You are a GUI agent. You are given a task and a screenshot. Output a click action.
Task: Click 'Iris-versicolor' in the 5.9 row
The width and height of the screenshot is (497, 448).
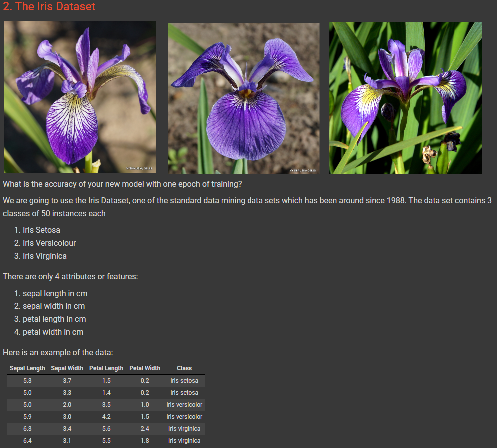point(184,417)
